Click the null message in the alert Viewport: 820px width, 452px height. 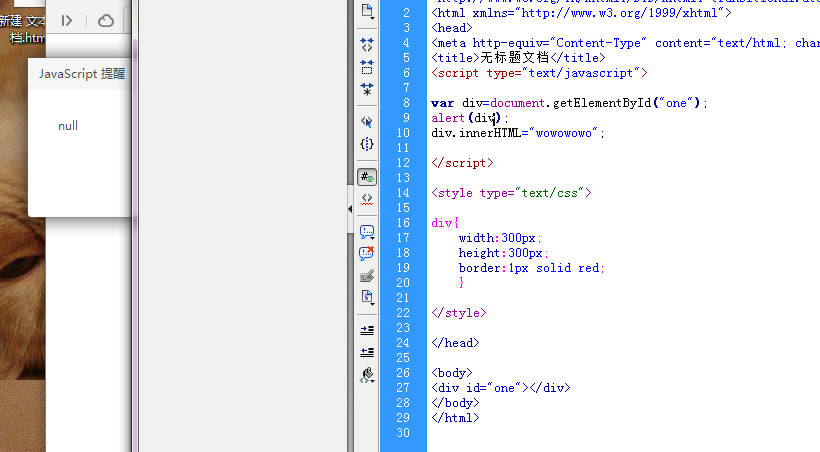point(68,126)
